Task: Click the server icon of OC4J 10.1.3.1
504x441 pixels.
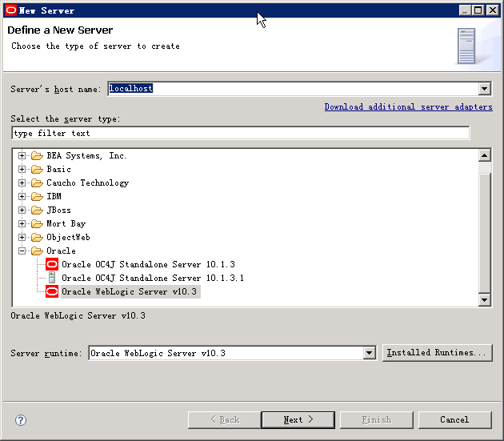Action: [x=52, y=278]
